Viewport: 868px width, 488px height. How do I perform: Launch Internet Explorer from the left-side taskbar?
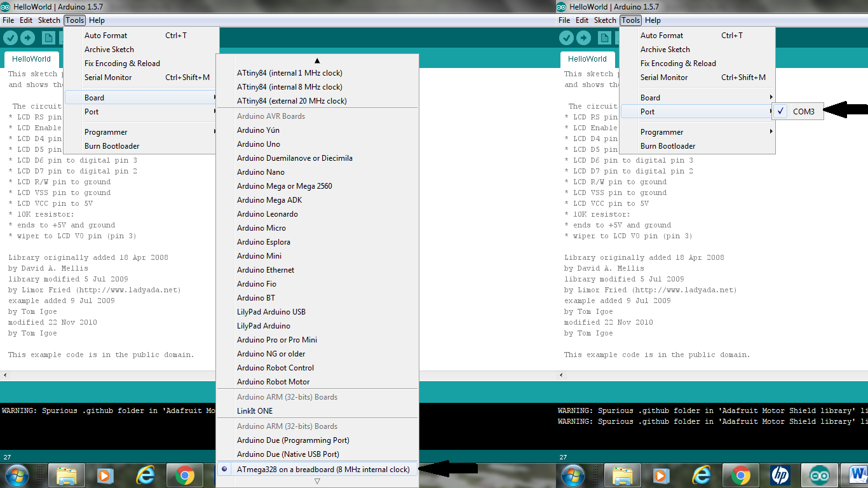tap(146, 475)
